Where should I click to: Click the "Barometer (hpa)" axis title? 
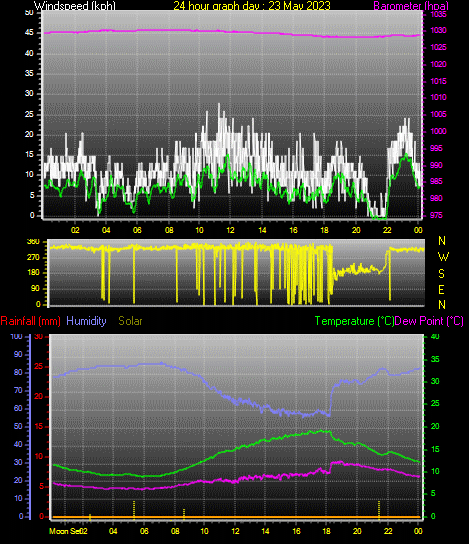(411, 6)
